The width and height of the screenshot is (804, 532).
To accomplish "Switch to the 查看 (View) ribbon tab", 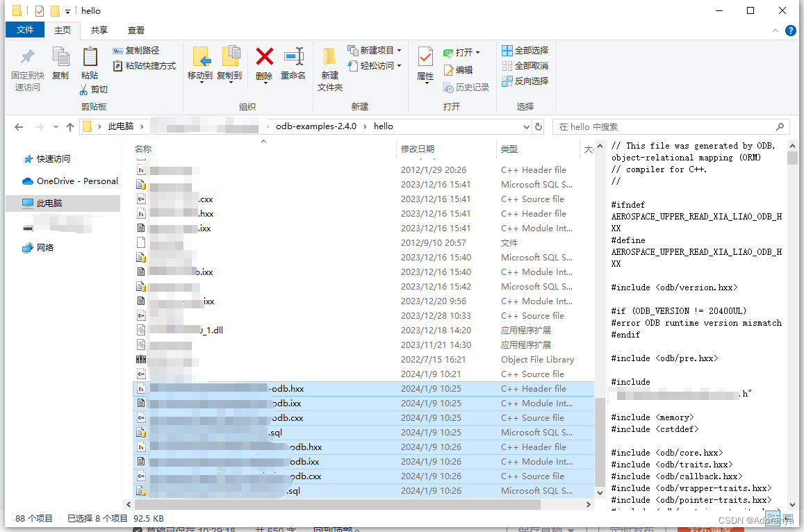I will [136, 30].
